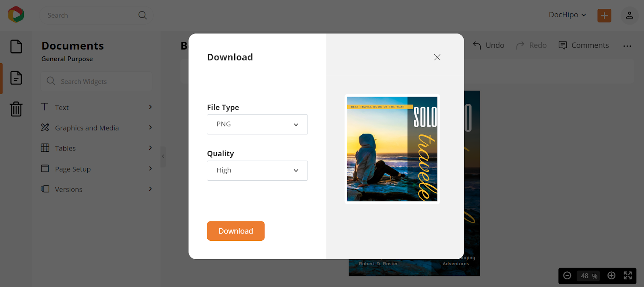Click the zoom out minus icon
This screenshot has height=287, width=644.
click(x=567, y=276)
